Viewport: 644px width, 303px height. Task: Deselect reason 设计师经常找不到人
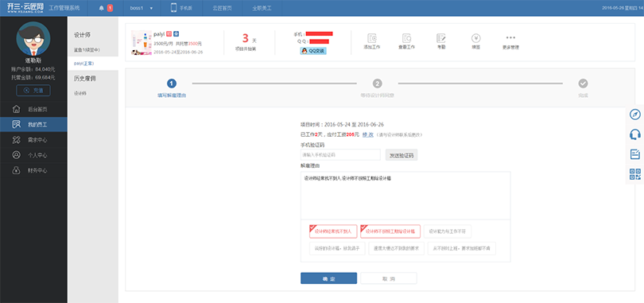coord(333,231)
